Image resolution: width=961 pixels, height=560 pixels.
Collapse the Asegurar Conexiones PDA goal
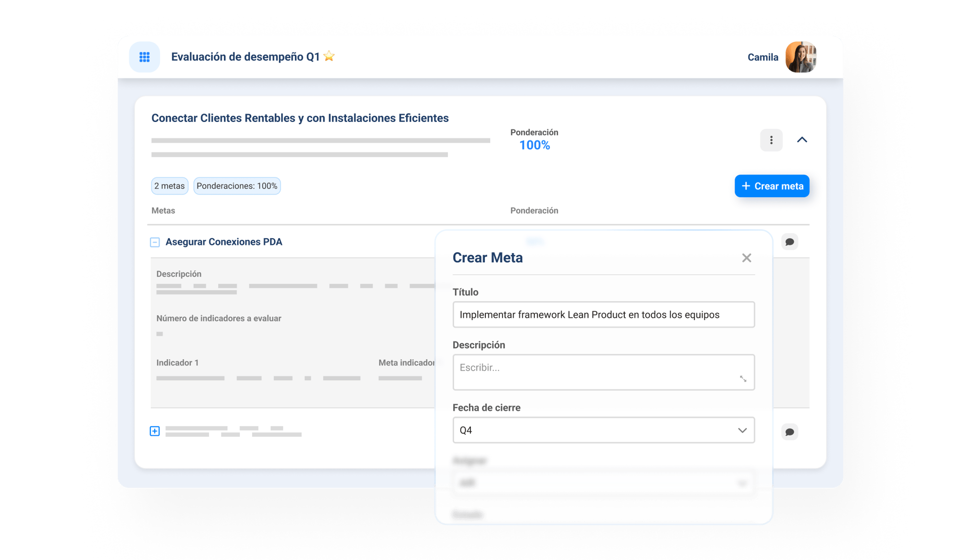click(155, 242)
